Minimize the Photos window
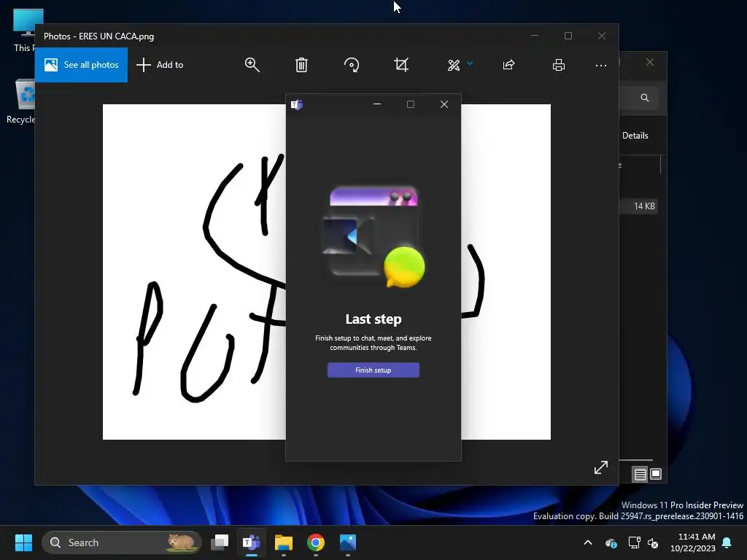Viewport: 747px width, 560px height. tap(535, 36)
